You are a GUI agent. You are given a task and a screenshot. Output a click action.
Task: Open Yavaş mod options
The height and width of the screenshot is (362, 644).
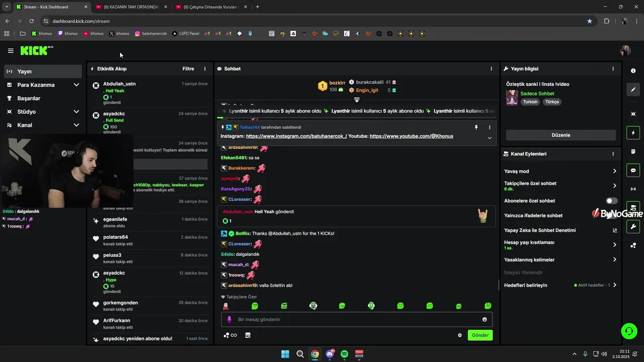click(x=560, y=171)
